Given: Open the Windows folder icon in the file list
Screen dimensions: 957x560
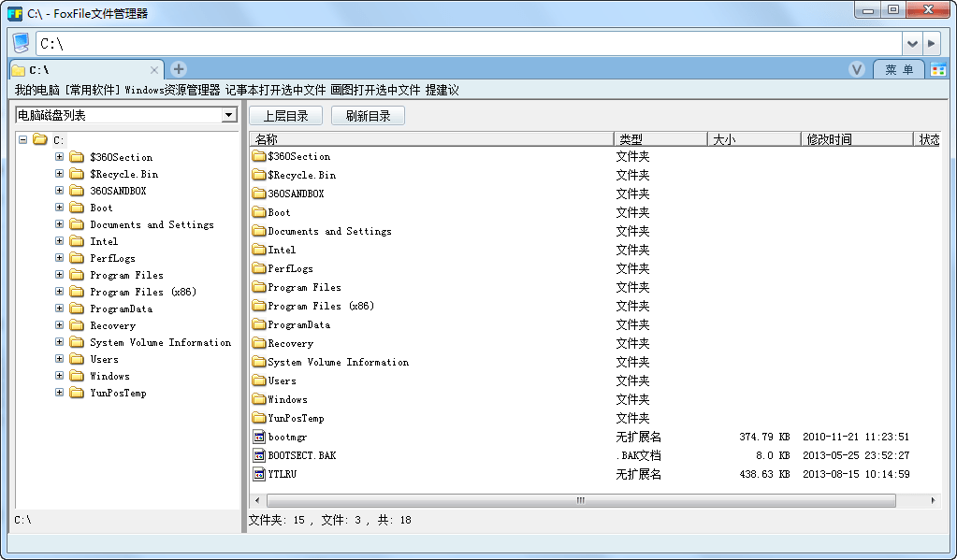Looking at the screenshot, I should tap(258, 399).
